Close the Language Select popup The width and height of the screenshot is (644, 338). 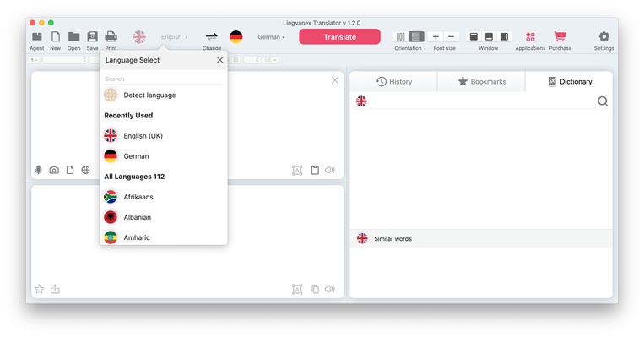pyautogui.click(x=219, y=60)
